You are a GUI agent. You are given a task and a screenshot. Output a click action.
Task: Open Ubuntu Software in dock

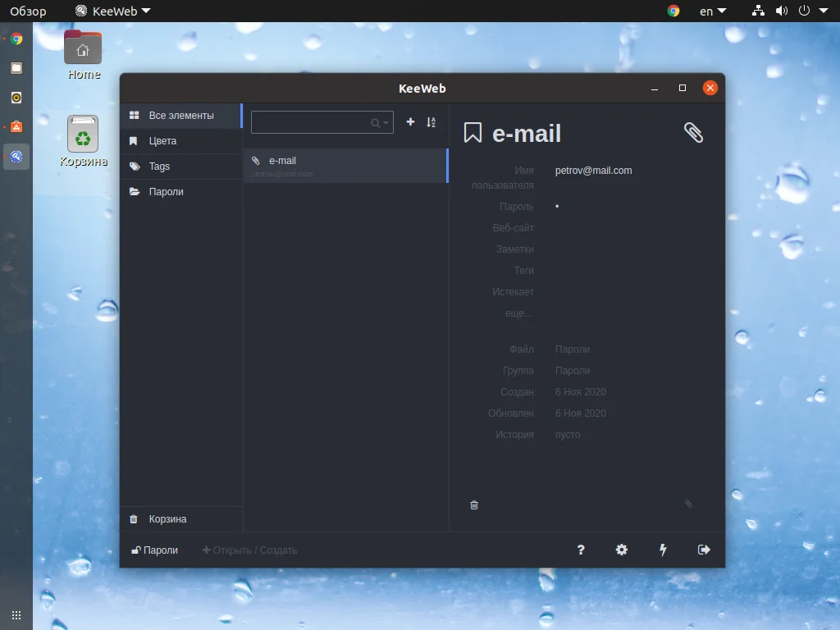pyautogui.click(x=16, y=127)
